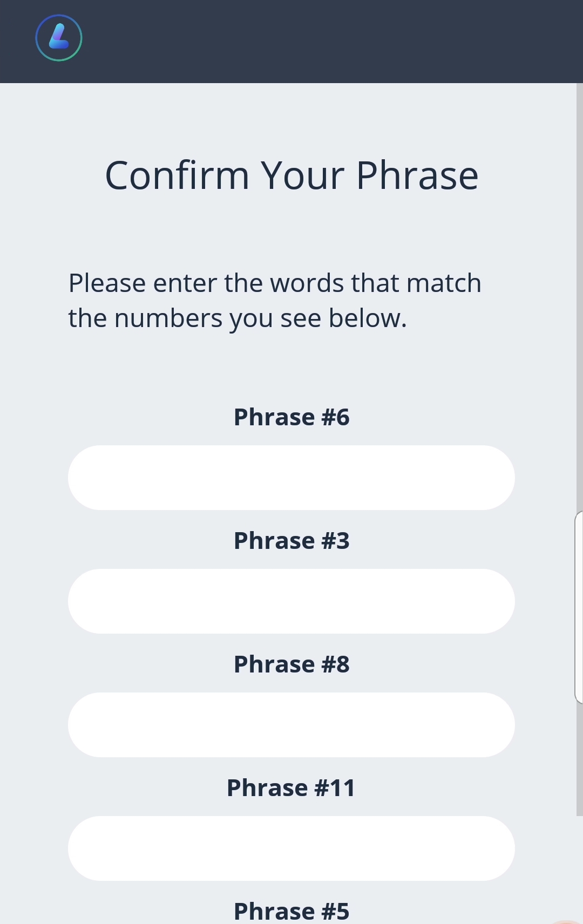This screenshot has width=583, height=924.
Task: Click empty background below the instruction text
Action: coord(291,367)
